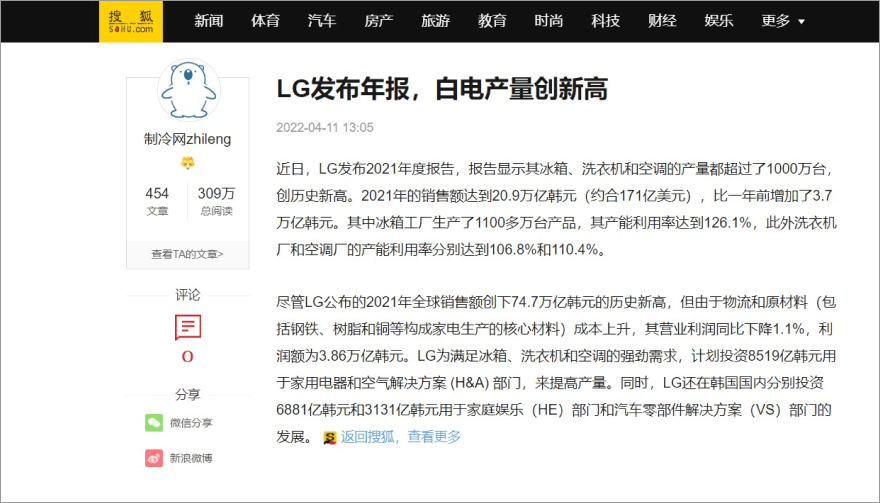The height and width of the screenshot is (503, 880).
Task: Click the small Sohu icon before 返回搜狐
Action: [x=330, y=437]
